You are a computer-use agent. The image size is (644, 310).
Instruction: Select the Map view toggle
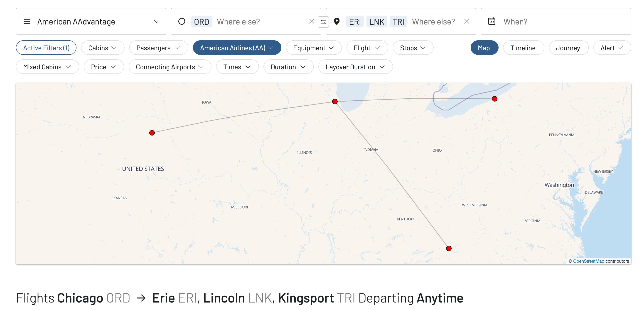click(x=484, y=47)
